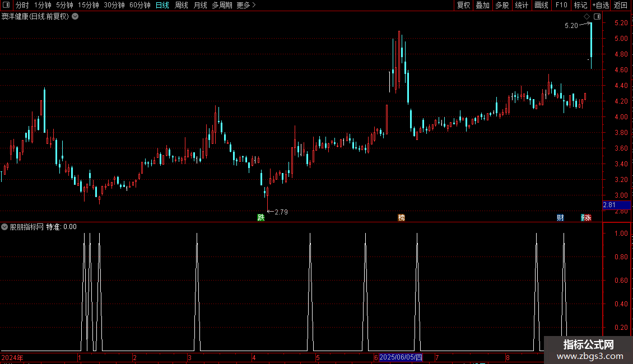This screenshot has width=633, height=364.
Task: Select the 日线 daily chart
Action: tap(162, 5)
